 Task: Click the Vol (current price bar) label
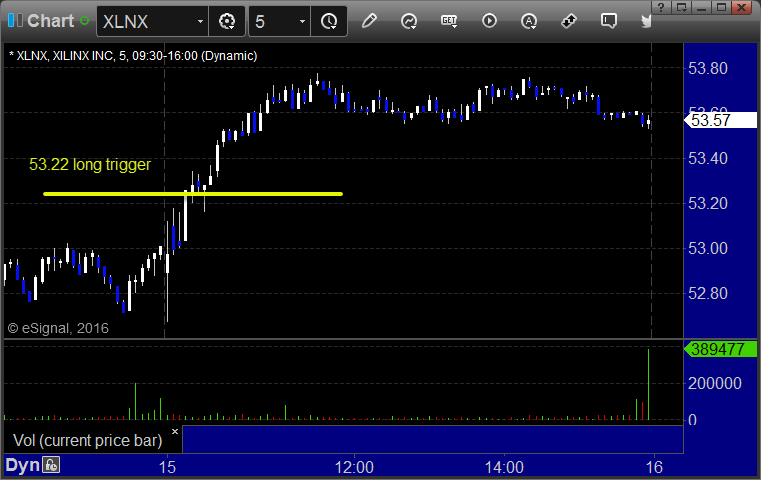click(x=87, y=440)
